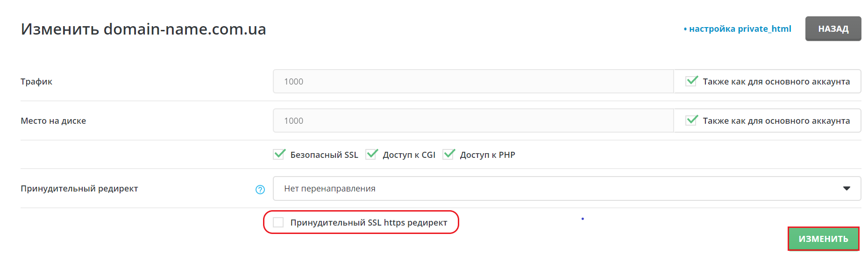
Task: Go back with the НАЗАД button
Action: pos(833,28)
